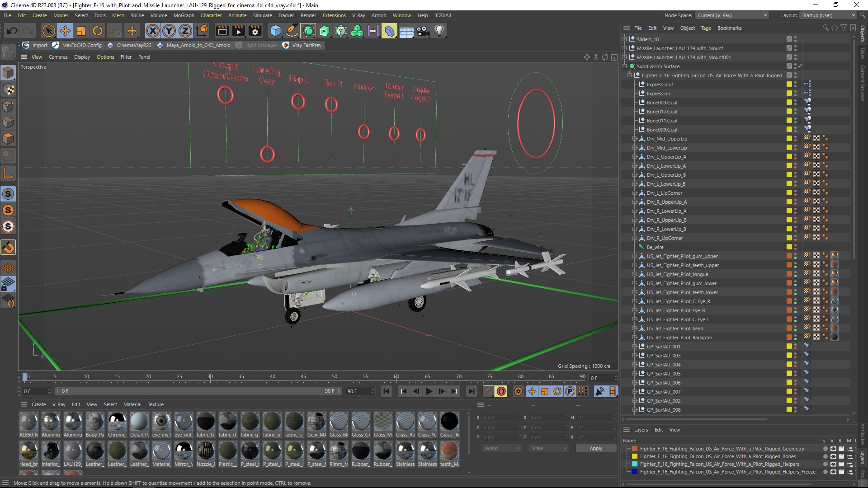Collapse the Subdivision Surface object

tap(625, 66)
